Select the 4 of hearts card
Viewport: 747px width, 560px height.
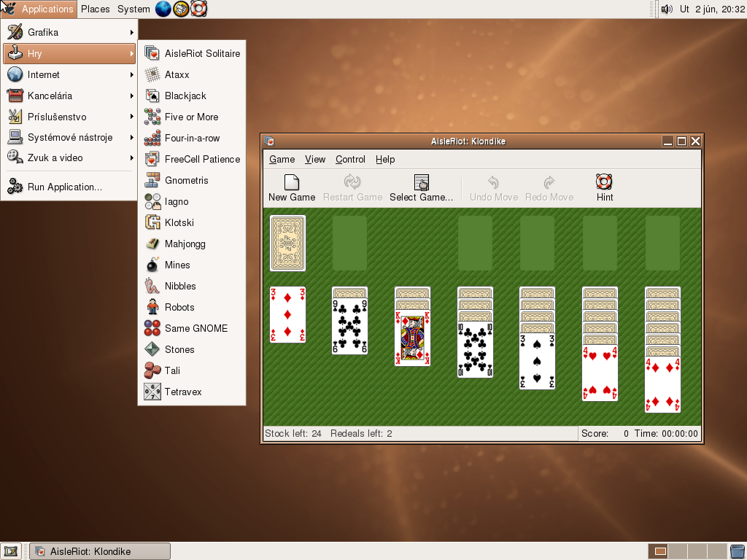(600, 373)
